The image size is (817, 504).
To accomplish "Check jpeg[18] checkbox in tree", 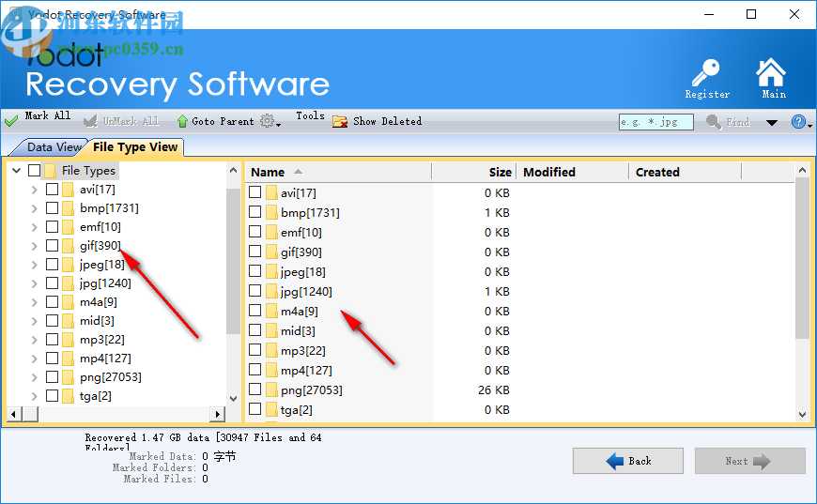I will pos(52,264).
